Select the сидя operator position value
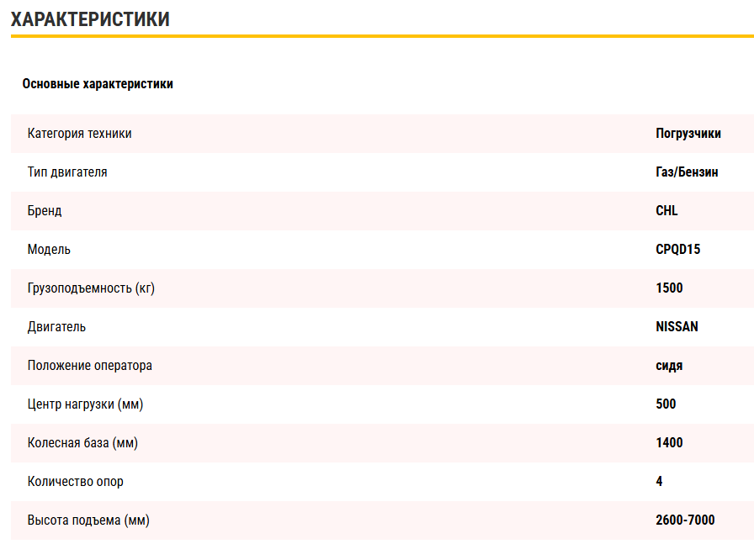 coord(669,366)
